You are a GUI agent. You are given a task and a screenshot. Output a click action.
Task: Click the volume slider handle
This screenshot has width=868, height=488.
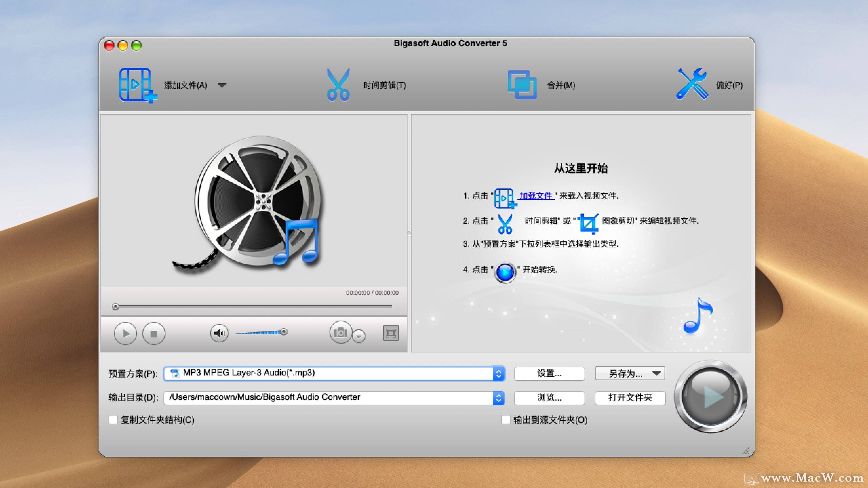pos(284,332)
